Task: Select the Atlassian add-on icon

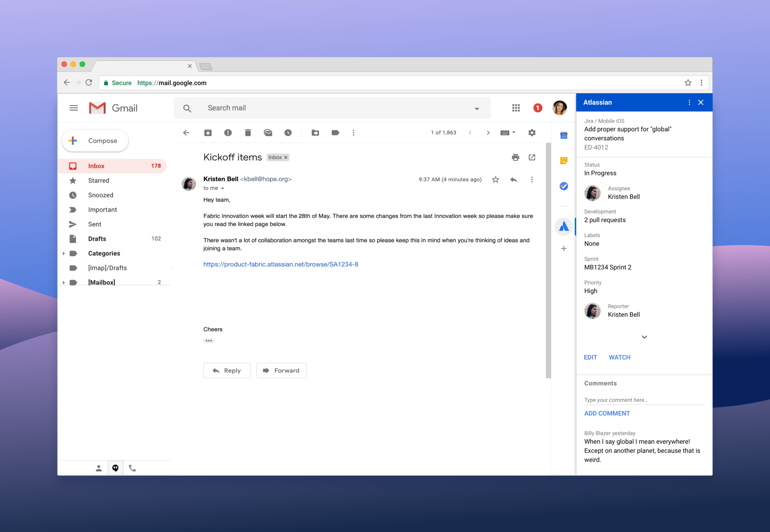Action: coord(564,226)
